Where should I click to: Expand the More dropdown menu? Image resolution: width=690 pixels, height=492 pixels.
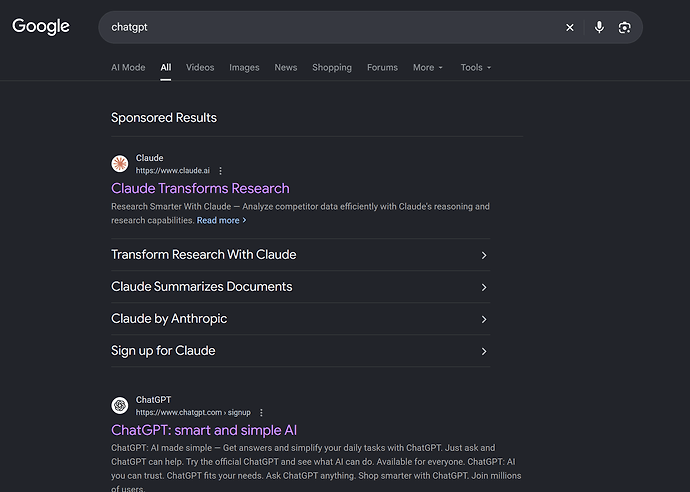click(428, 67)
